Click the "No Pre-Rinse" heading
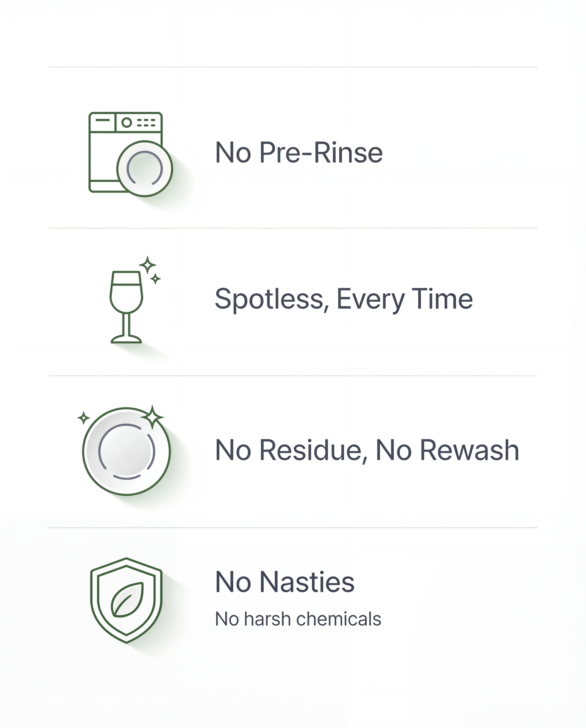Viewport: 586px width, 728px height. point(299,153)
